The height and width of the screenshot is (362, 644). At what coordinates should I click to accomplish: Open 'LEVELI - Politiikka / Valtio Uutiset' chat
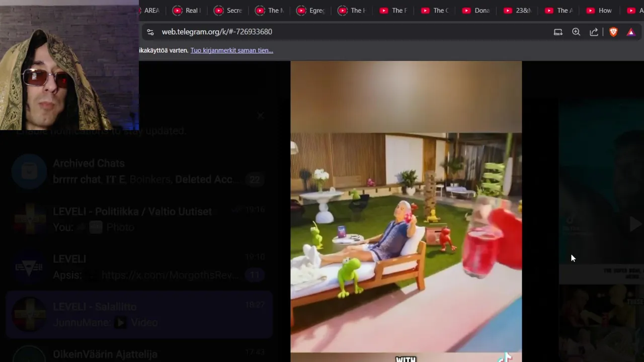(139, 219)
